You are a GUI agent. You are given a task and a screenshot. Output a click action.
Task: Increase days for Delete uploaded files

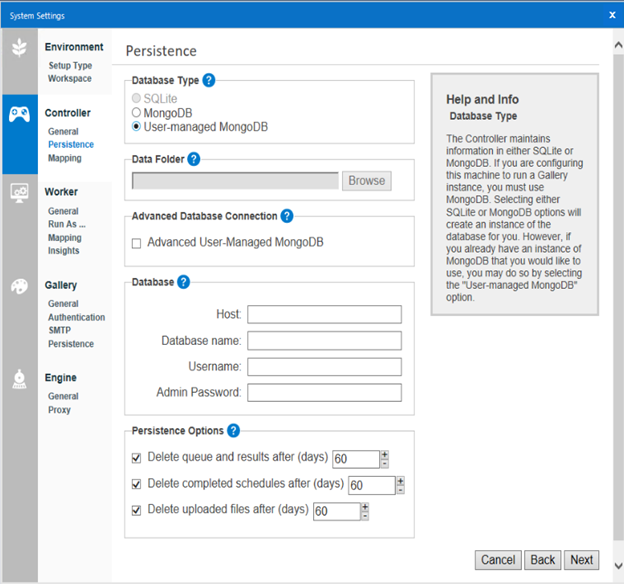(365, 506)
